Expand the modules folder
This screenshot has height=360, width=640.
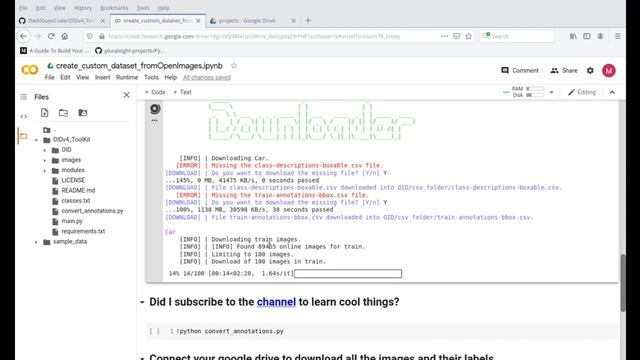point(45,171)
